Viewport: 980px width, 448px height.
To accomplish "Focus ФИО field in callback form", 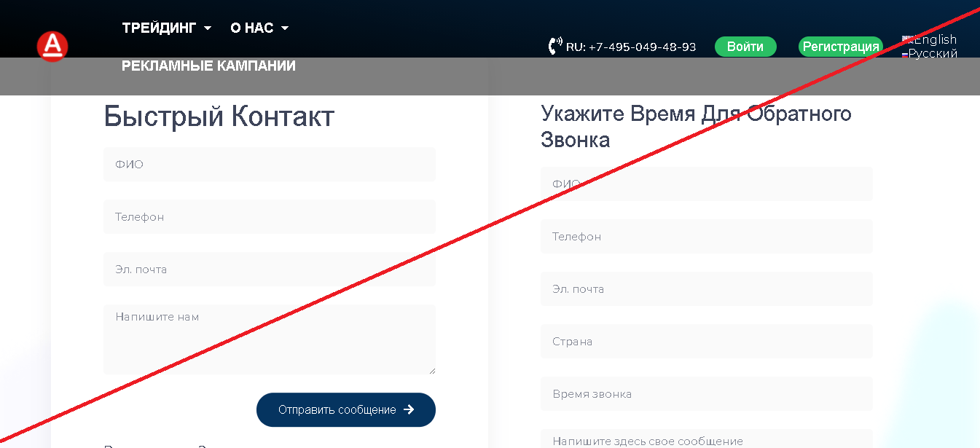I will [707, 184].
